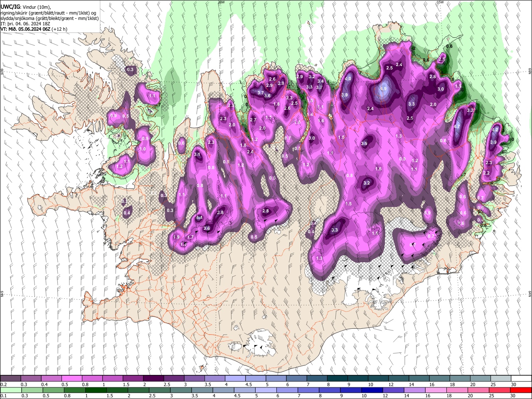
Task: Click the 1.9 value in the west
Action: pyautogui.click(x=176, y=237)
